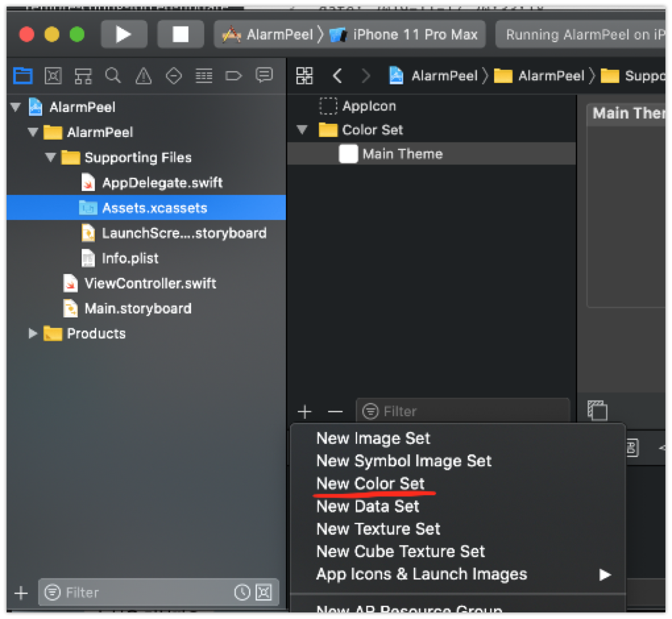Open LaunchScreen storyboard file
672x619 pixels.
pos(146,233)
